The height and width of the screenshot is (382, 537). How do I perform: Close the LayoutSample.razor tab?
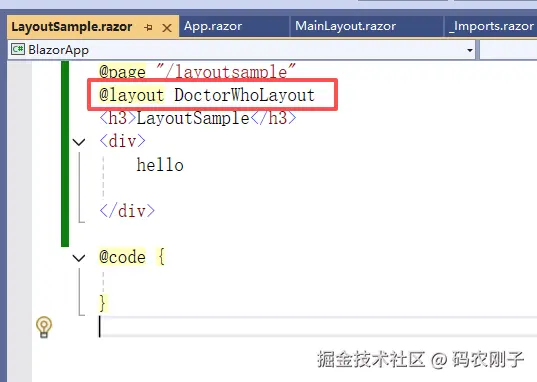coord(167,28)
